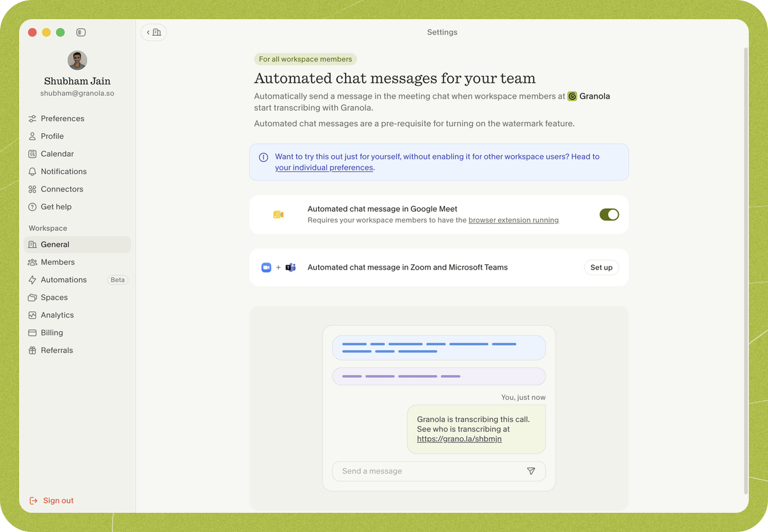Click the Granola is transcribing message bubble
Viewport: 768px width, 532px height.
tap(476, 429)
